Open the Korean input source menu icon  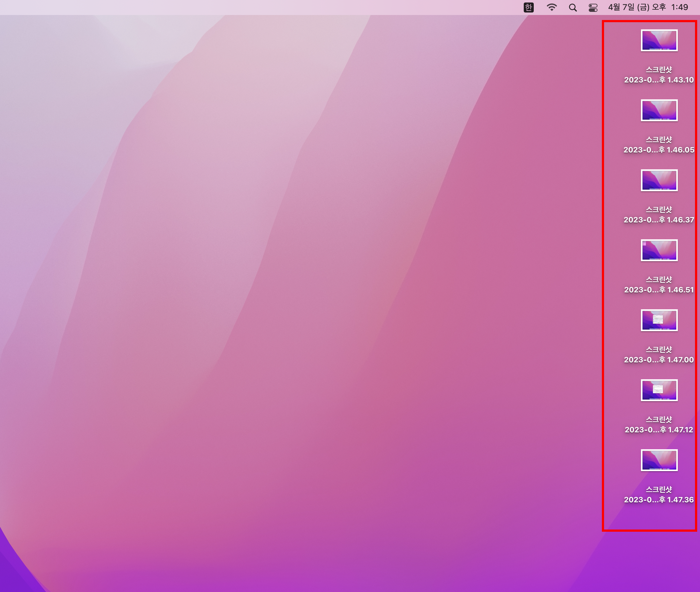(x=528, y=7)
